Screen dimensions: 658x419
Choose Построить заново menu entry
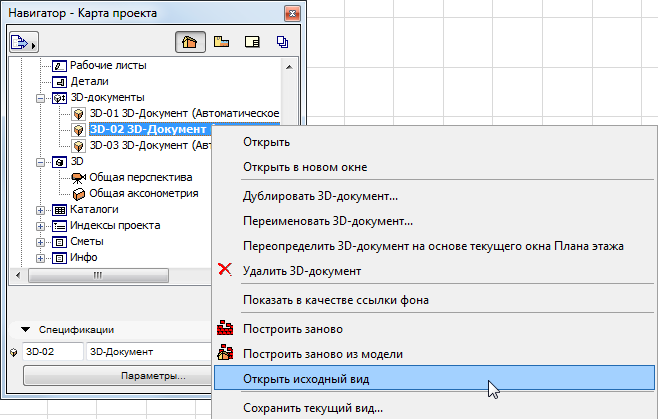click(x=434, y=329)
